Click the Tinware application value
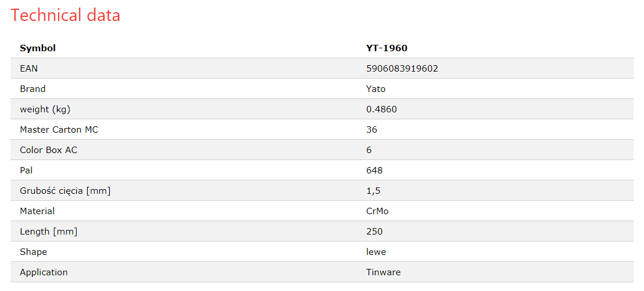Viewport: 644px width, 291px height. coord(383,272)
